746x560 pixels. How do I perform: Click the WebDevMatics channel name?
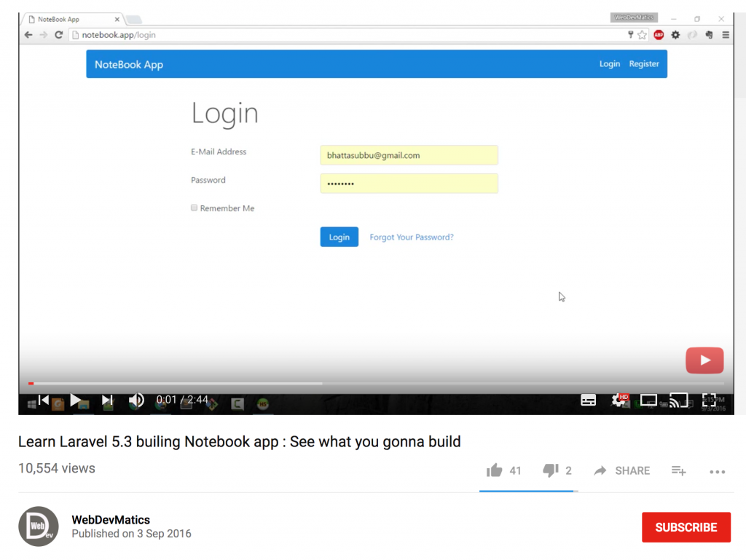coord(111,520)
